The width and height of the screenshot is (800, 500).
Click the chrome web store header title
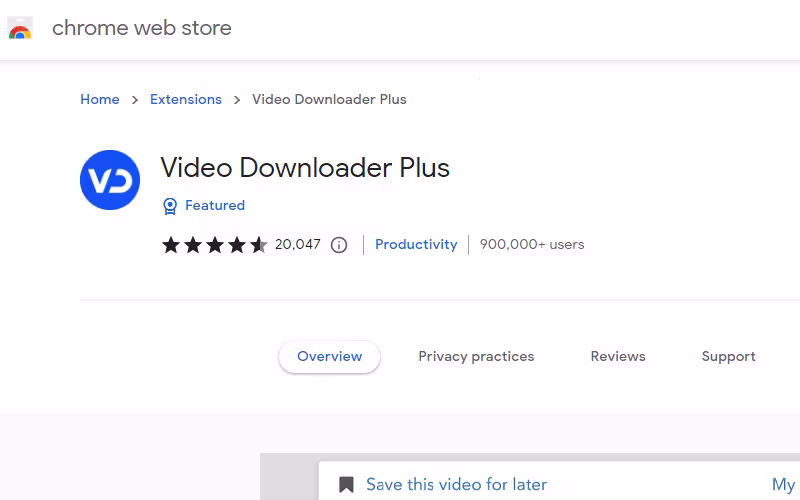click(142, 28)
